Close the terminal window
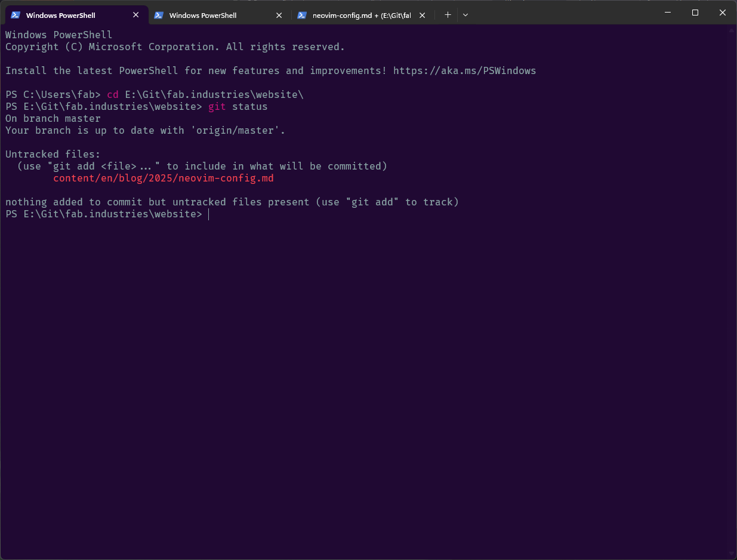Viewport: 737px width, 560px height. tap(723, 13)
